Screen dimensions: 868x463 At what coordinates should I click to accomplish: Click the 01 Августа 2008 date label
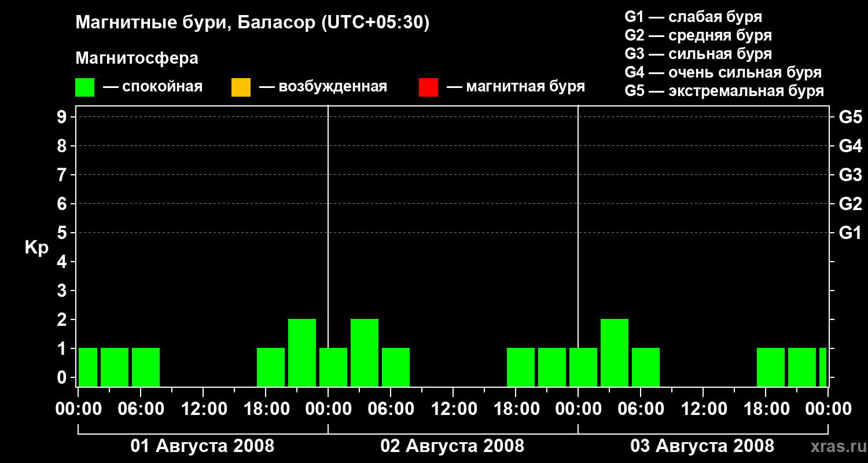point(203,446)
